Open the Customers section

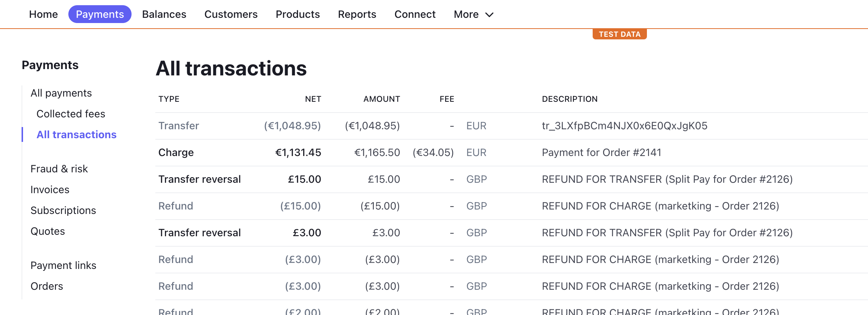click(x=231, y=14)
